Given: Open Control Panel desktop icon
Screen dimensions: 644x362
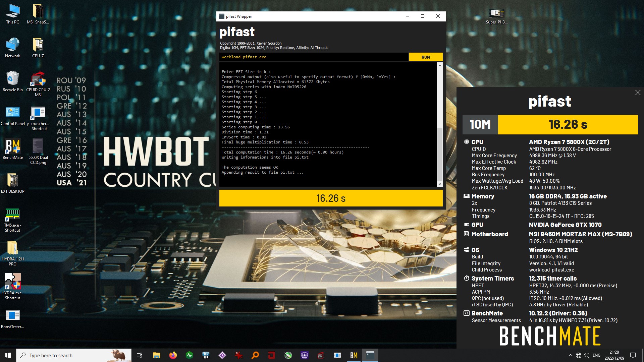Looking at the screenshot, I should tap(12, 116).
